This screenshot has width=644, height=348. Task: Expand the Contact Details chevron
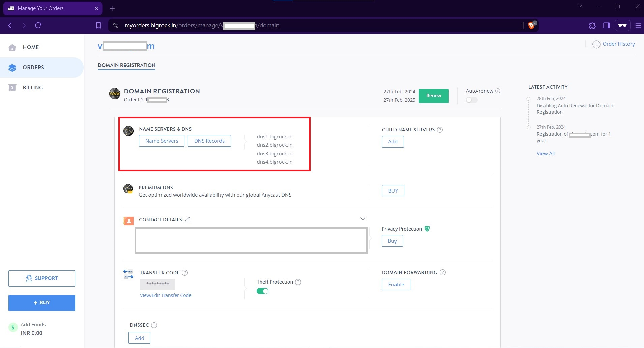[363, 219]
